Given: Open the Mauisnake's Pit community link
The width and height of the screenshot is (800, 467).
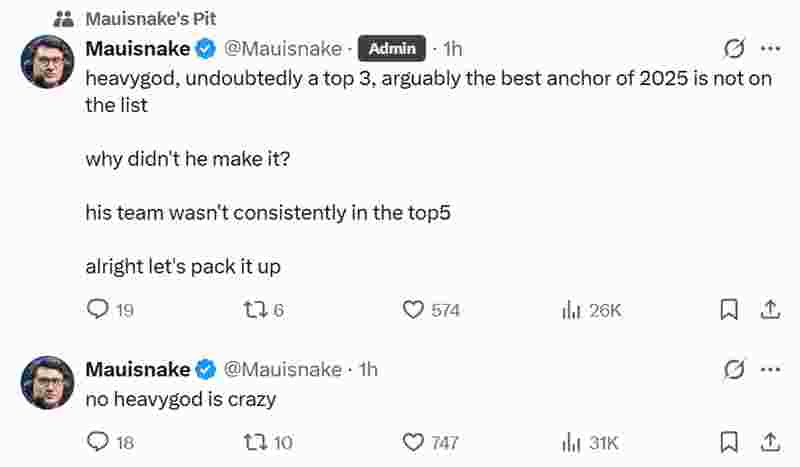Looking at the screenshot, I should coord(150,18).
